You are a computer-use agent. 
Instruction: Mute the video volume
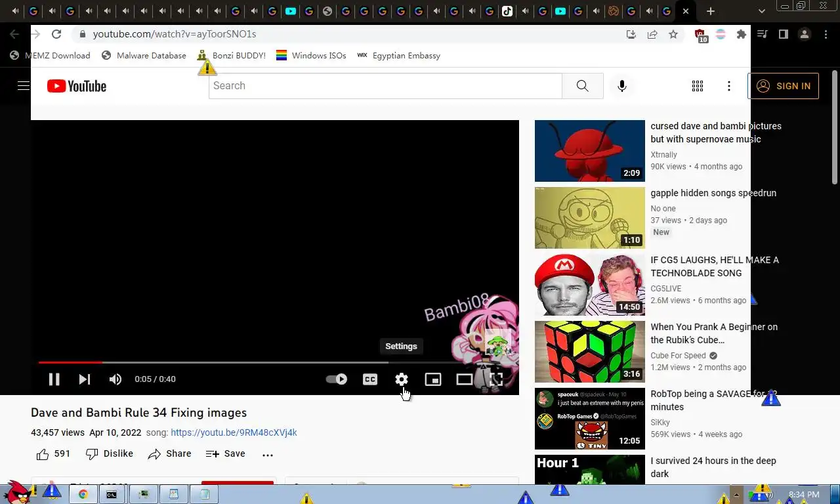click(115, 379)
